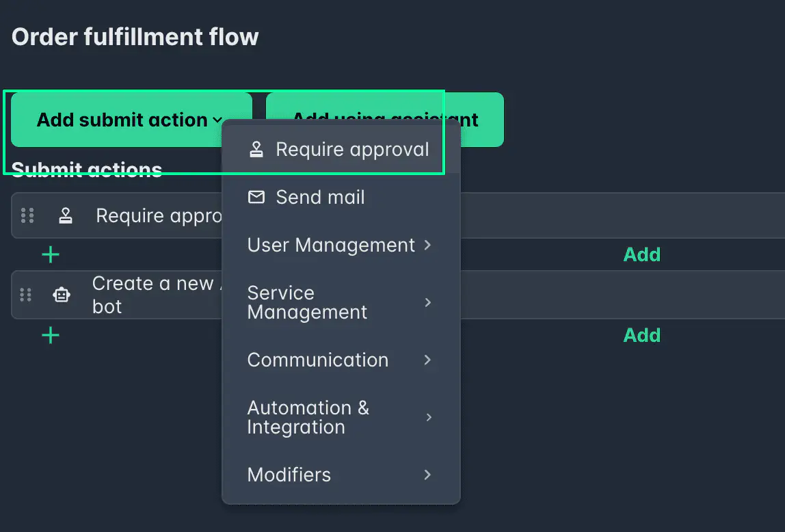The image size is (785, 532).
Task: Click the green plus icon under Require approval
Action: coord(51,254)
